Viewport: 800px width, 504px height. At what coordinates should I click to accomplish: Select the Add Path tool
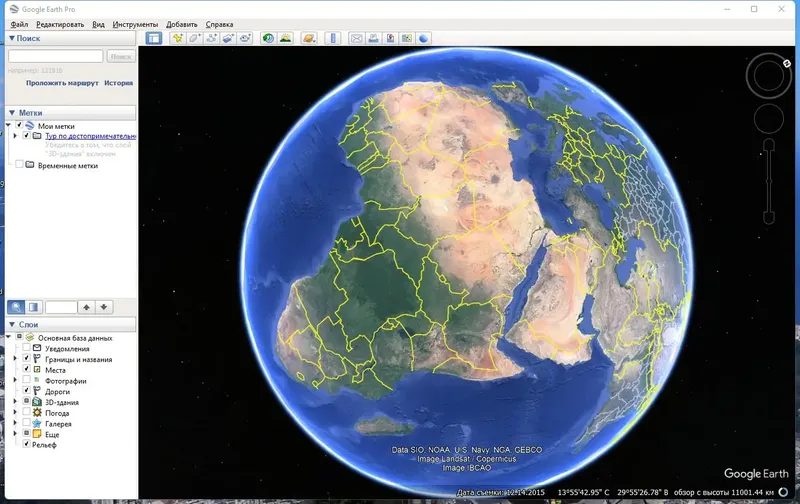pos(211,38)
